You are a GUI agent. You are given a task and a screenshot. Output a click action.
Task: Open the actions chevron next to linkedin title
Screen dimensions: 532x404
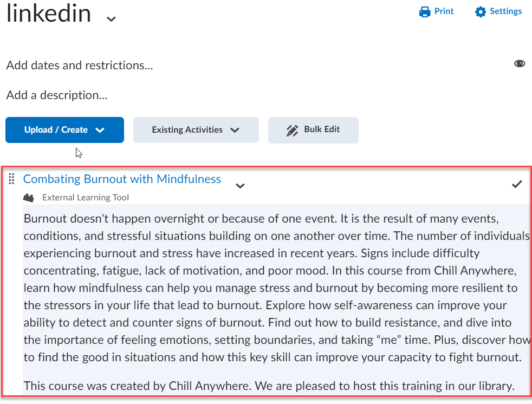coord(111,18)
